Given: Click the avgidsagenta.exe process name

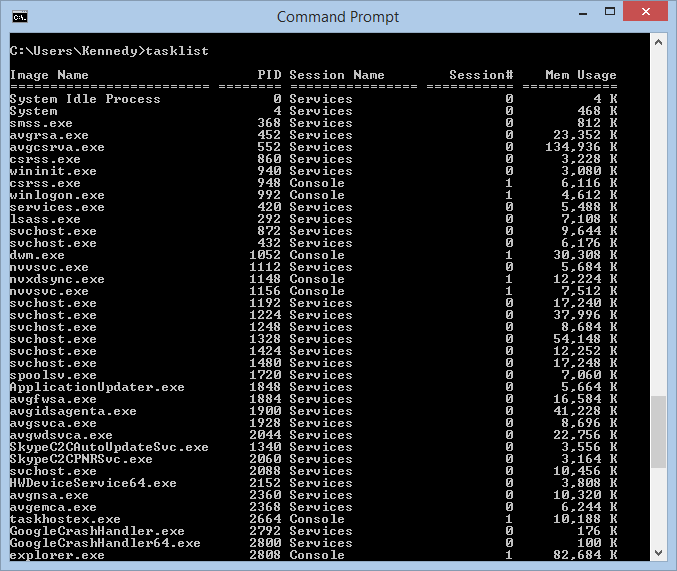Looking at the screenshot, I should tap(73, 411).
